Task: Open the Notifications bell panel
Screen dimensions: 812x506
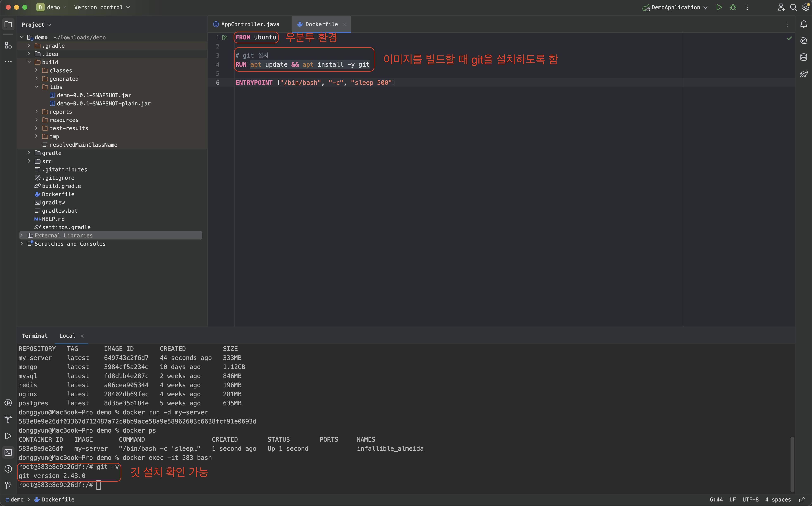Action: coord(804,24)
